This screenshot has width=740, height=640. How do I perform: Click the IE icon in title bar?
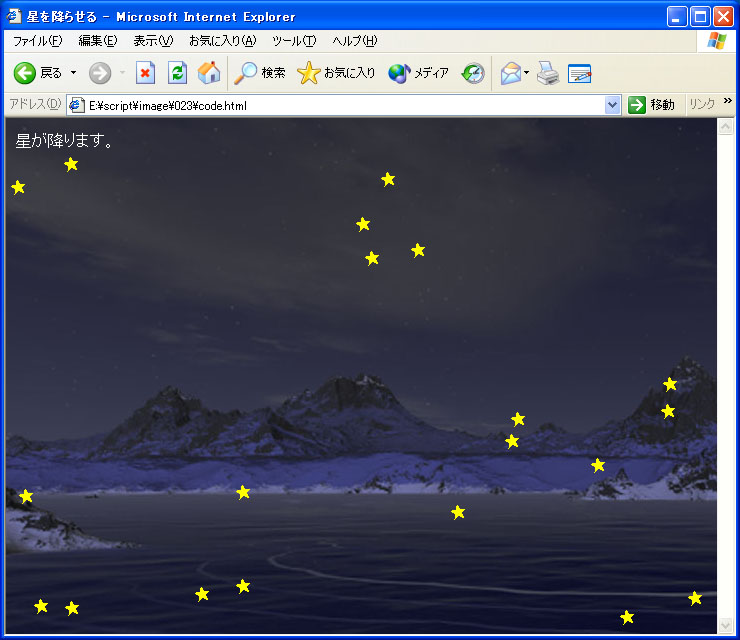click(x=14, y=16)
